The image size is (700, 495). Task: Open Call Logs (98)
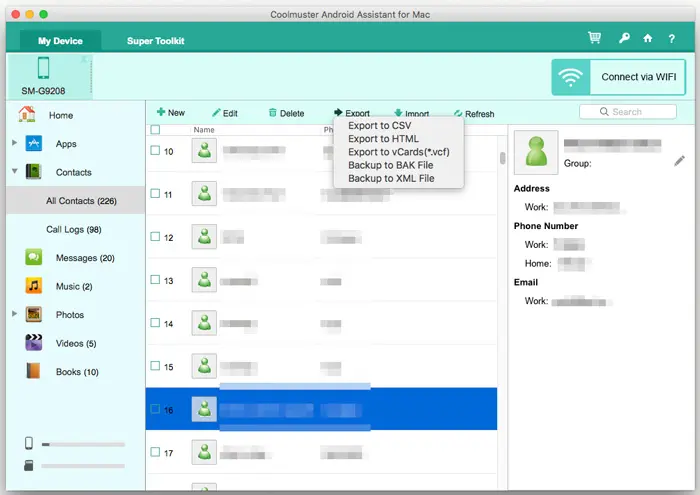click(x=74, y=229)
